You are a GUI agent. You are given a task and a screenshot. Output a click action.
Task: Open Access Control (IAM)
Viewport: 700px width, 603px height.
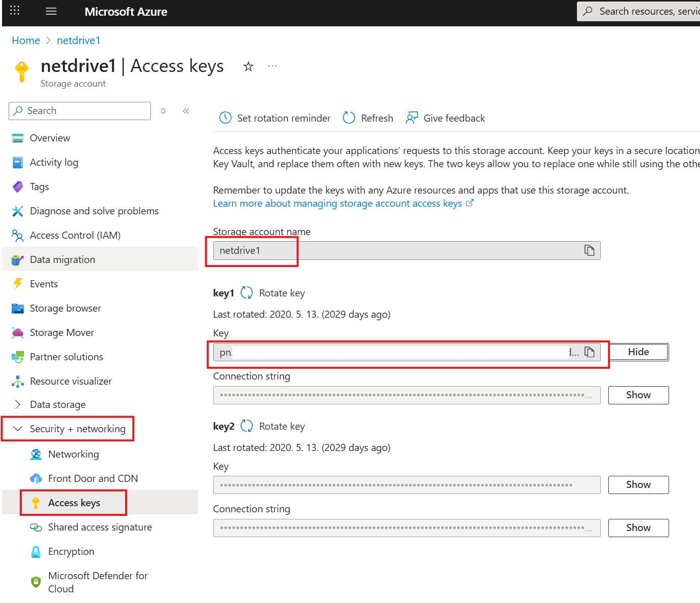click(x=75, y=235)
